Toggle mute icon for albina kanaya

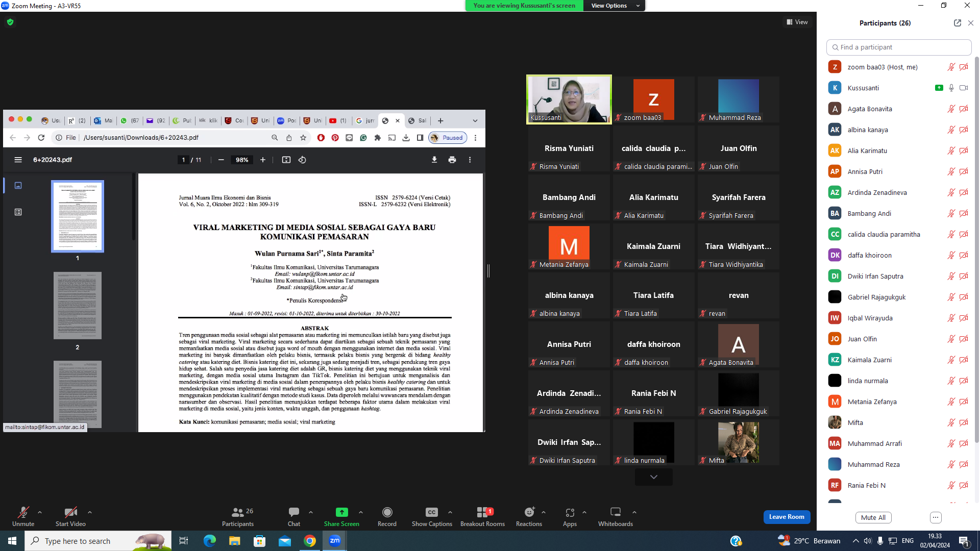951,130
